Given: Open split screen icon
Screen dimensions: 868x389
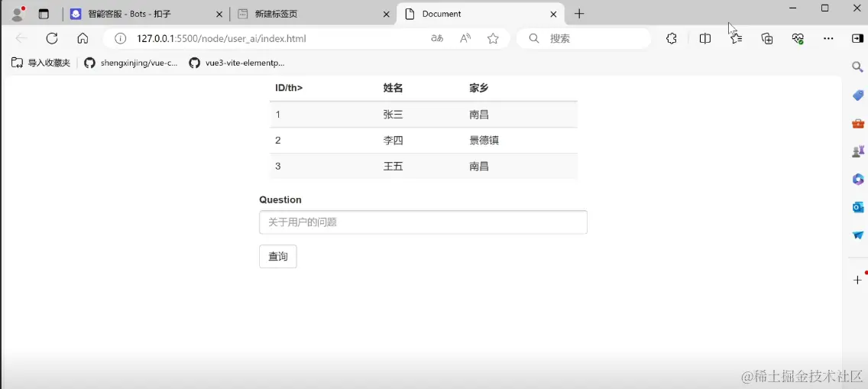Looking at the screenshot, I should point(704,38).
